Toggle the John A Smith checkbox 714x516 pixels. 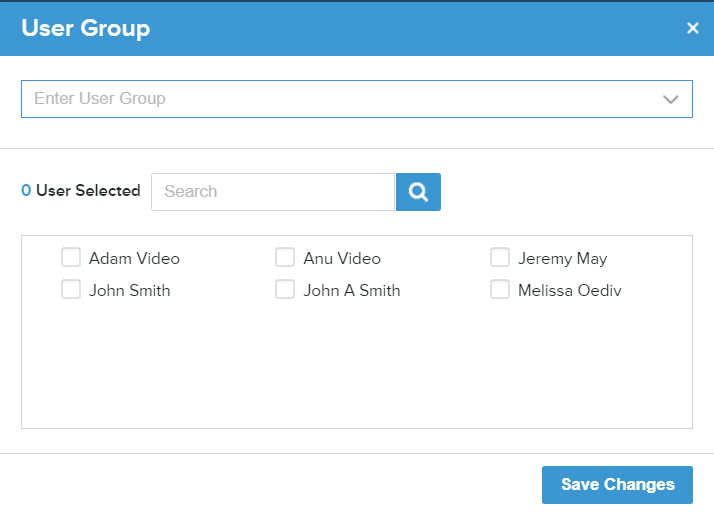pos(285,290)
